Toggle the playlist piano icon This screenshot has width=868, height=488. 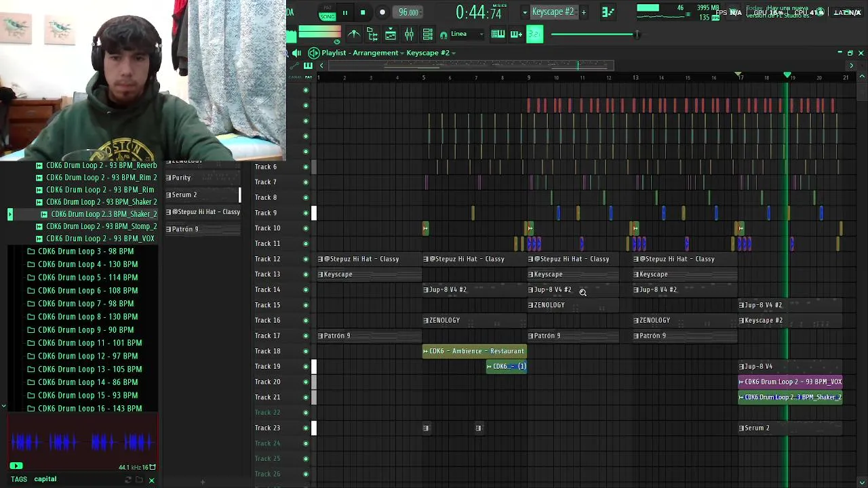308,65
